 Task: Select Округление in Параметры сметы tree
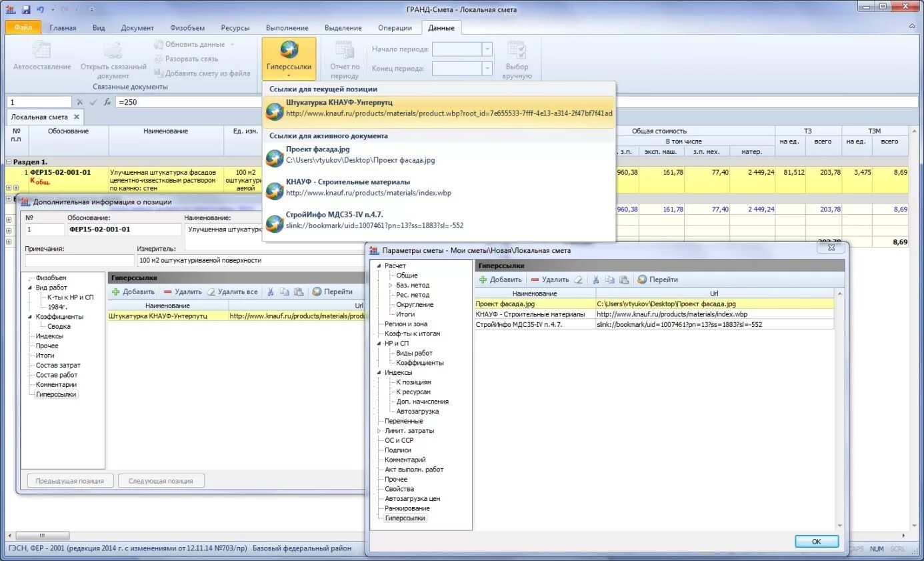click(415, 305)
